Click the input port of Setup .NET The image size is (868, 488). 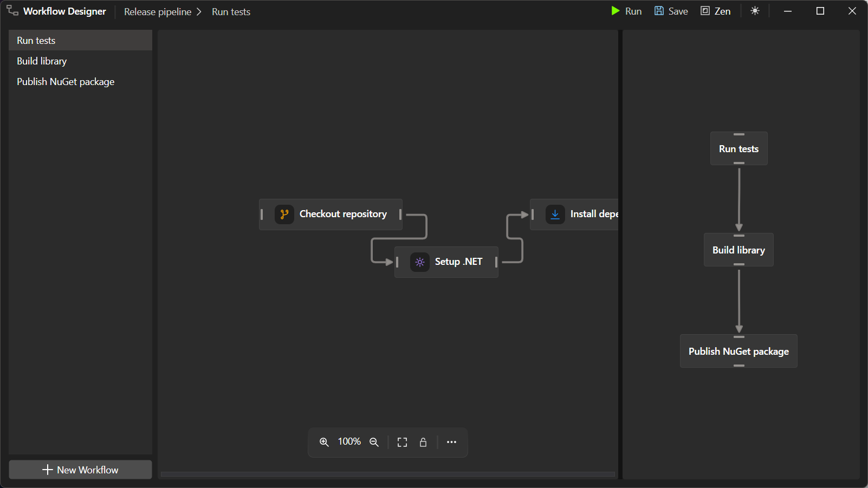click(397, 262)
